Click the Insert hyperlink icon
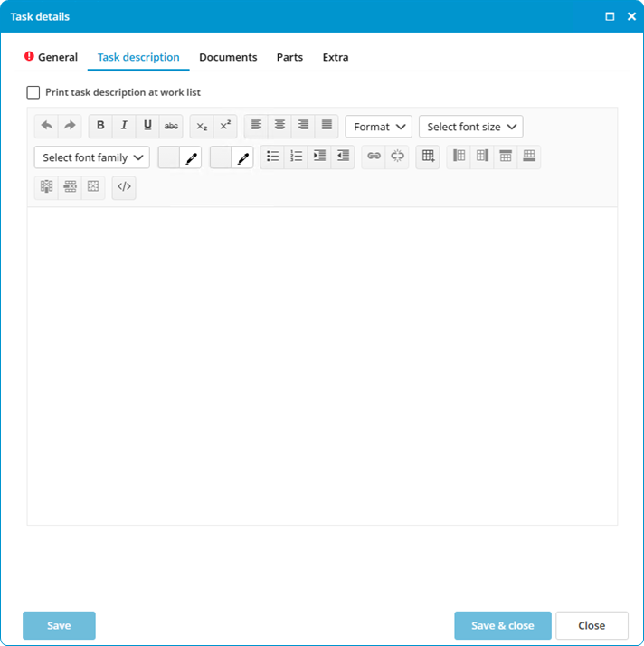The height and width of the screenshot is (646, 644). point(374,157)
